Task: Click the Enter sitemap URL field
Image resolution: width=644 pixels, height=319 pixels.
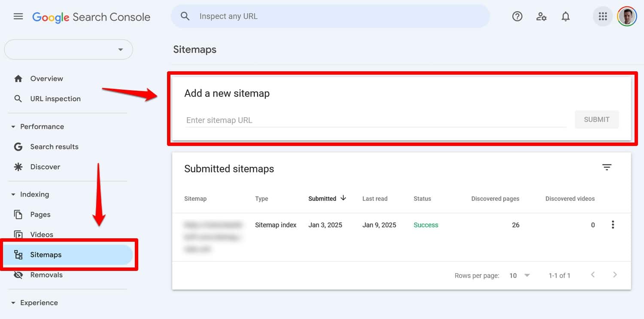Action: click(x=376, y=120)
